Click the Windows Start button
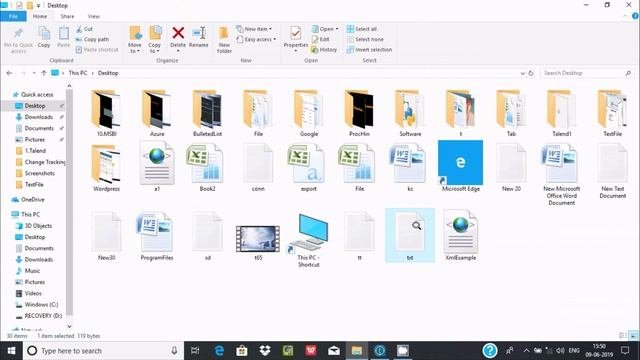 11,351
